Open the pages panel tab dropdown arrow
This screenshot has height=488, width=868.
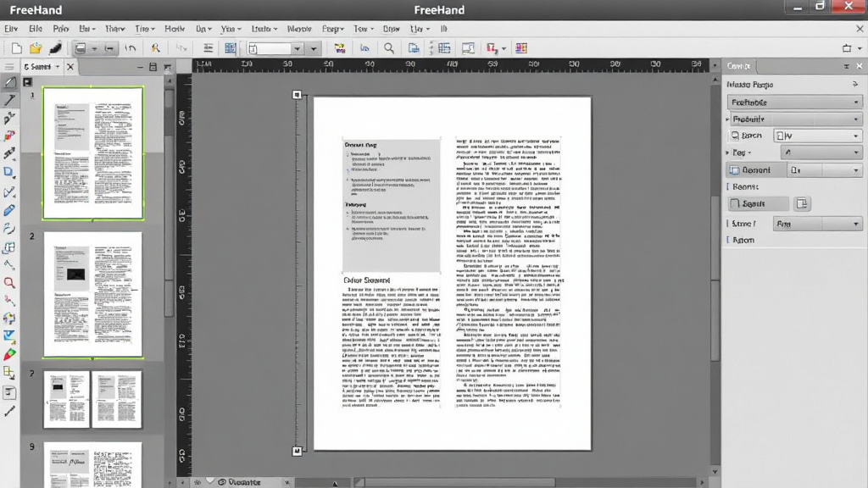pyautogui.click(x=58, y=66)
